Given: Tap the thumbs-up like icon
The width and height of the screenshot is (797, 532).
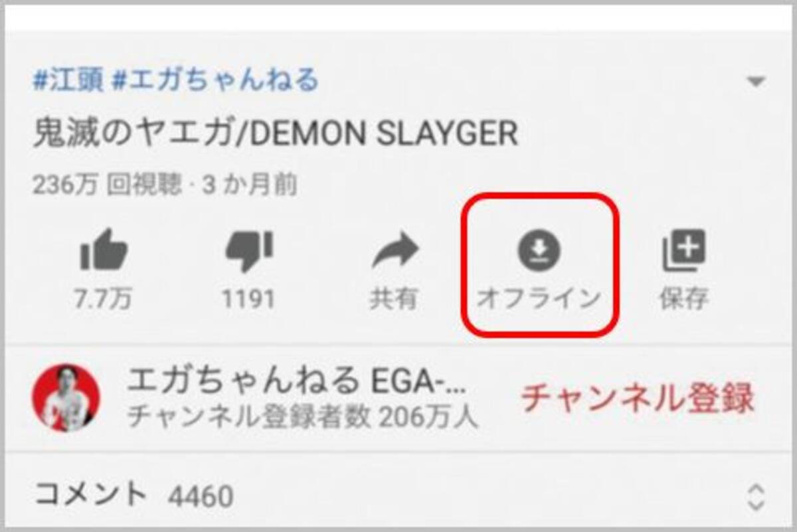Looking at the screenshot, I should pyautogui.click(x=104, y=251).
